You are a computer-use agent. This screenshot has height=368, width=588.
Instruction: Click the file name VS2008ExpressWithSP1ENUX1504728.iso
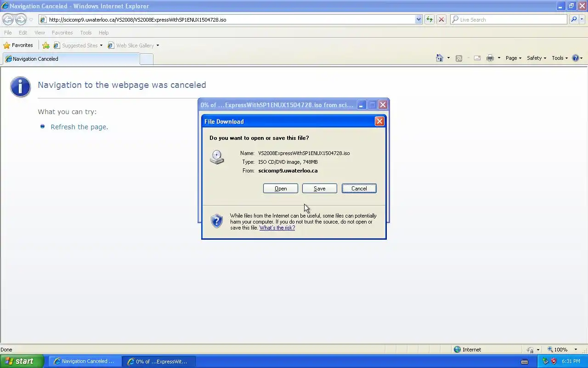(x=304, y=153)
